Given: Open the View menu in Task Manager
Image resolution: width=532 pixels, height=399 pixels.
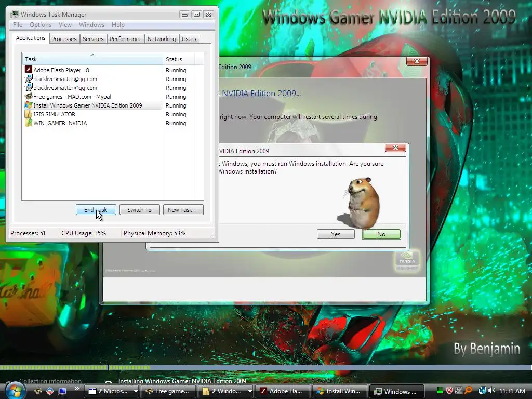Looking at the screenshot, I should click(65, 25).
